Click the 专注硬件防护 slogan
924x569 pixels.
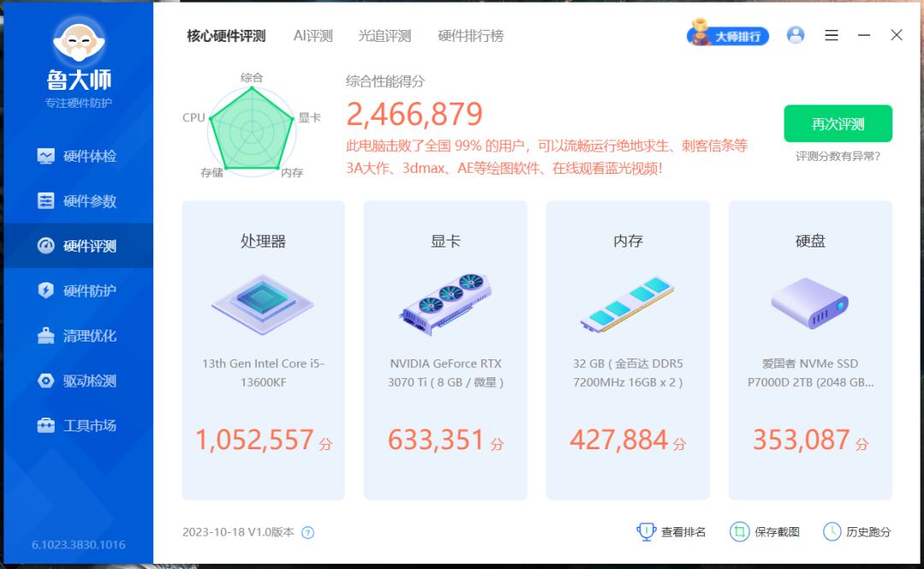coord(79,104)
